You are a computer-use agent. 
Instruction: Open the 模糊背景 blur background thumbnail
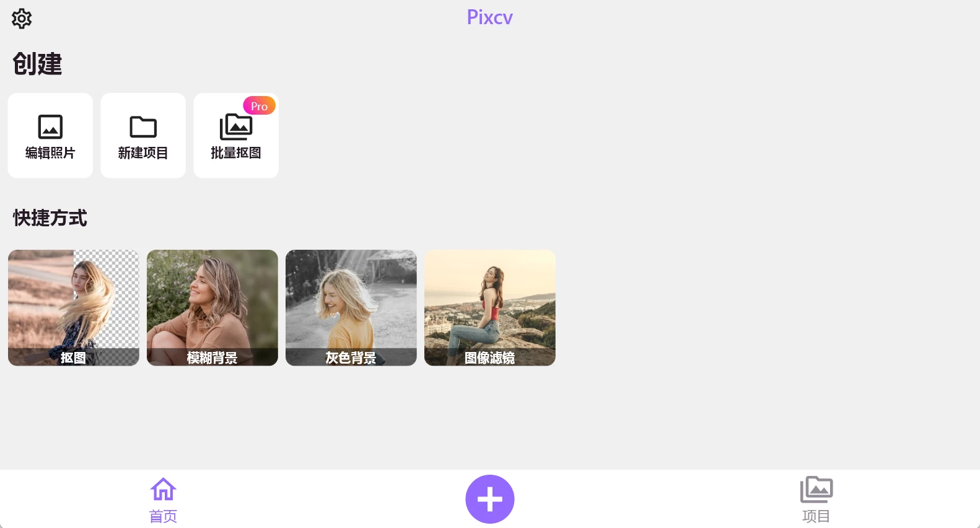click(212, 308)
